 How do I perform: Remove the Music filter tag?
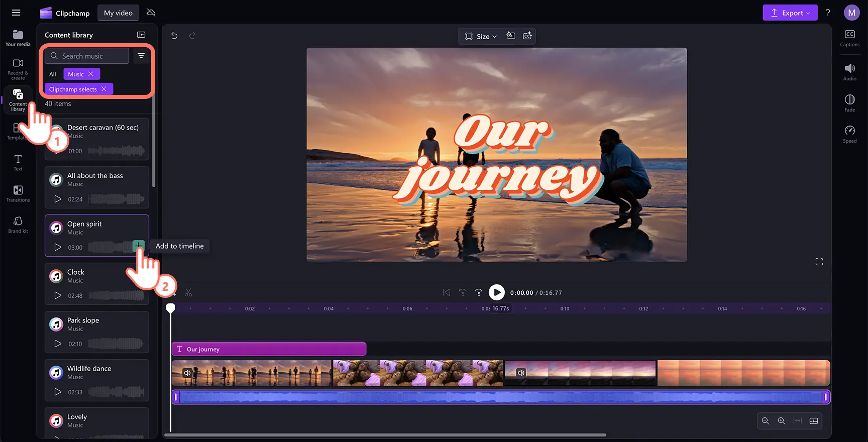point(91,74)
